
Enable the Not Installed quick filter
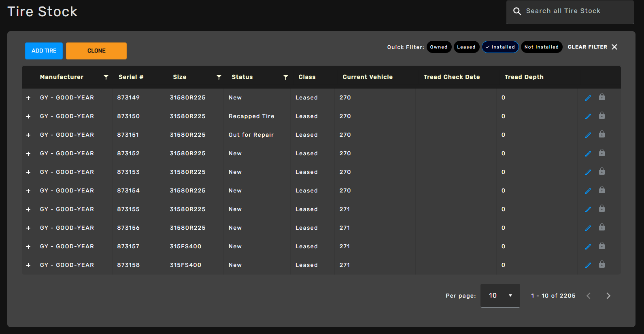coord(541,47)
